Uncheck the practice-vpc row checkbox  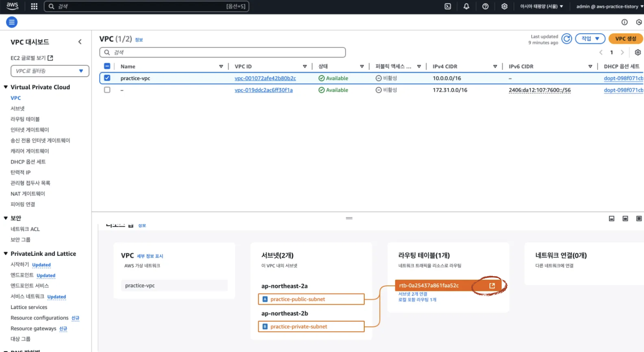(x=107, y=78)
